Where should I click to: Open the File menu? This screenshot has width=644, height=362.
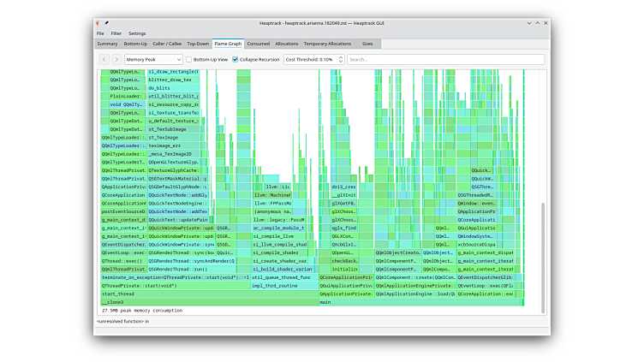pyautogui.click(x=100, y=33)
